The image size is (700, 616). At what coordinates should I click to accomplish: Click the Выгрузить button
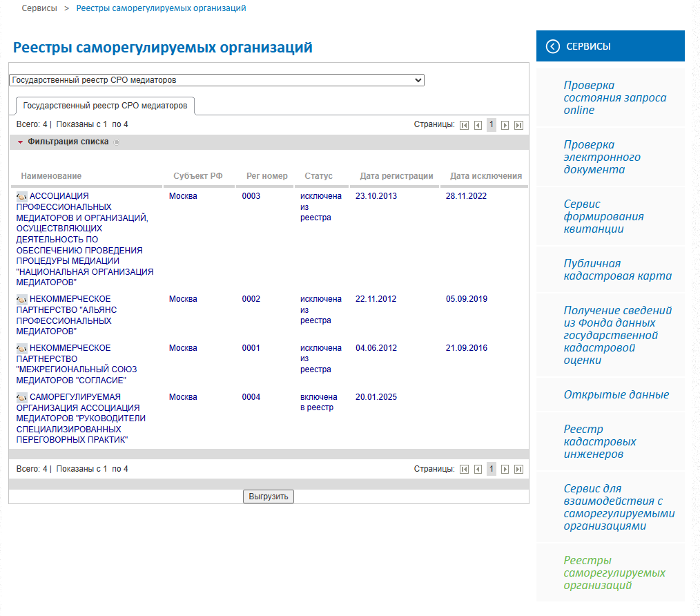269,497
